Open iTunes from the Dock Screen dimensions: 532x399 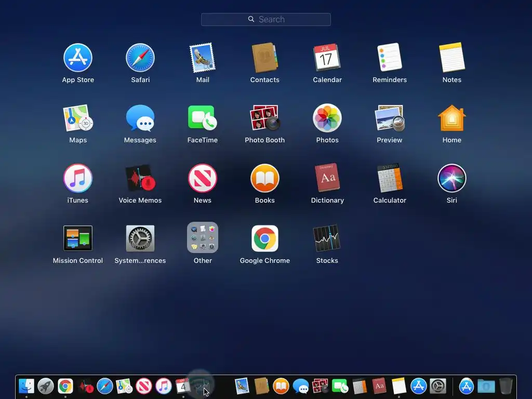pyautogui.click(x=164, y=386)
